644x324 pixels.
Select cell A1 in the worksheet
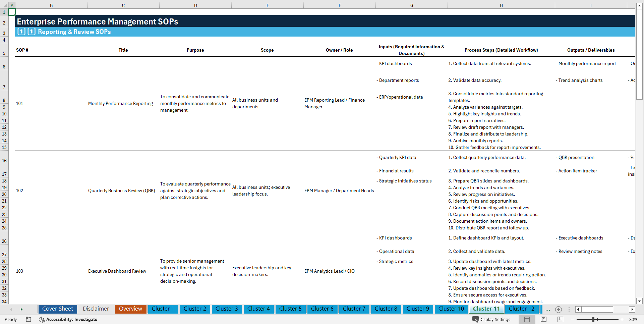pyautogui.click(x=12, y=12)
